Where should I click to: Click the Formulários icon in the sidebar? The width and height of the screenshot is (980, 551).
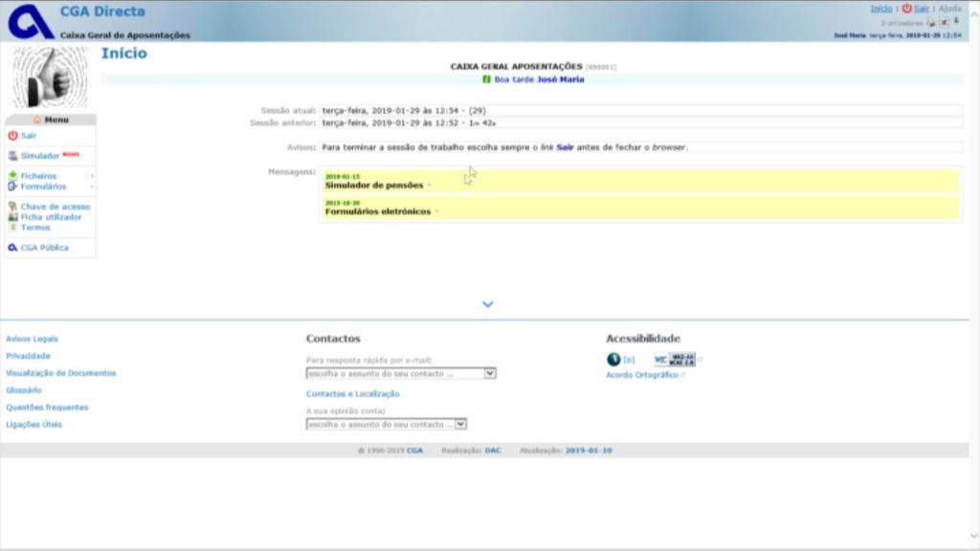pos(12,184)
